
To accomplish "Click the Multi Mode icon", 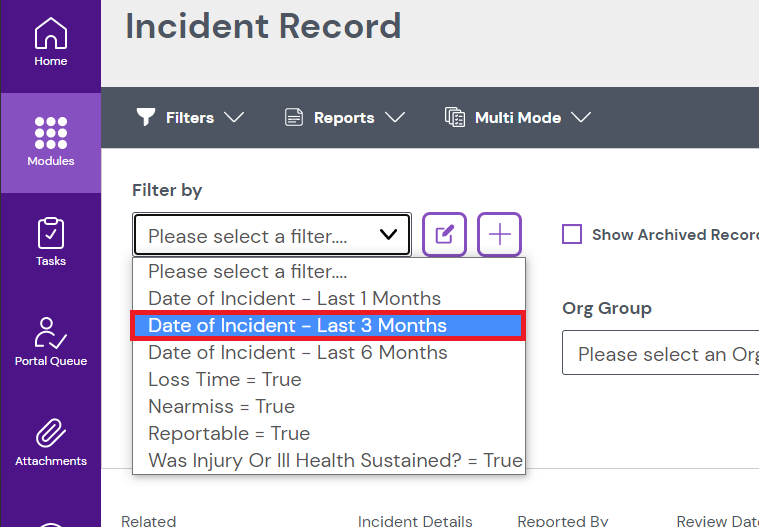I will click(x=455, y=118).
